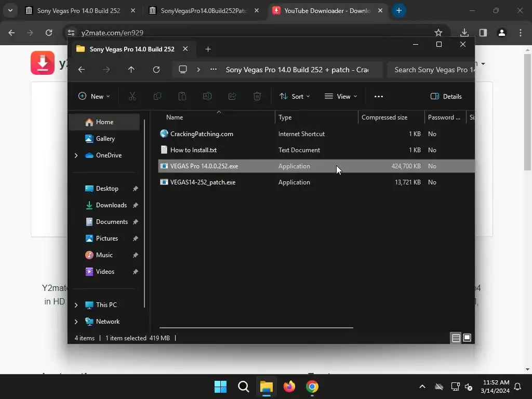Go up one folder level in Explorer
This screenshot has height=399, width=532.
pos(131,70)
